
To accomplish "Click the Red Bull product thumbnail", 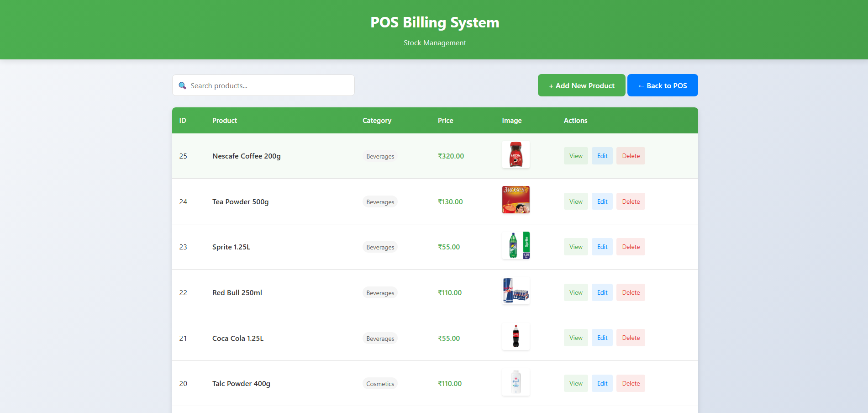I will tap(516, 291).
